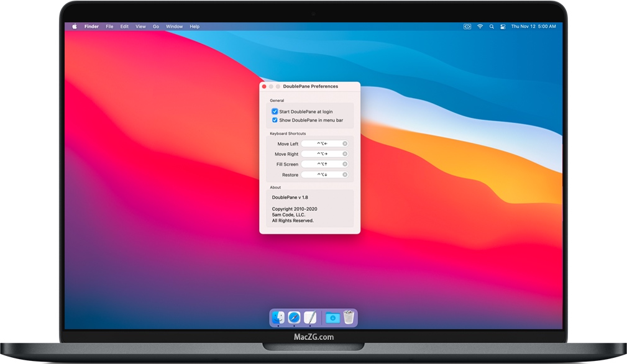
Task: Launch Safari from the dock
Action: click(x=294, y=317)
